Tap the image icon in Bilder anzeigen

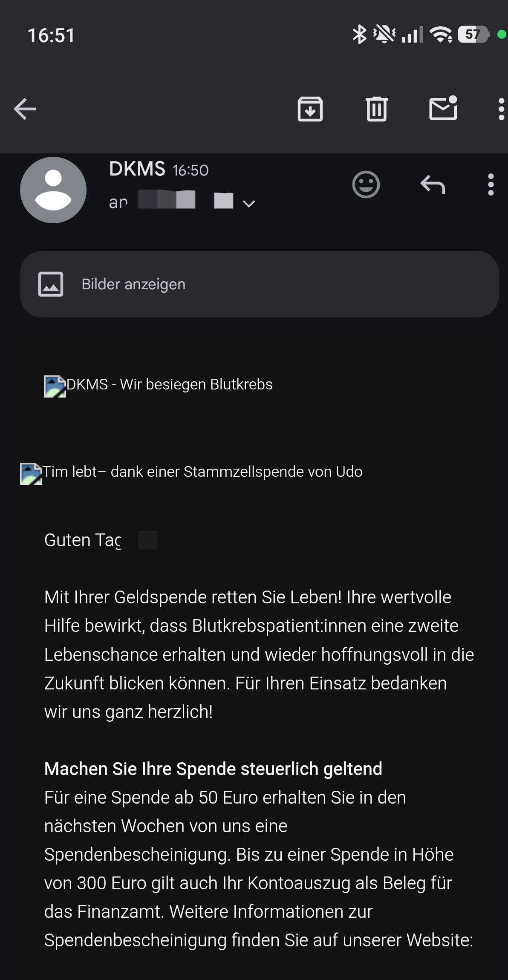click(51, 284)
